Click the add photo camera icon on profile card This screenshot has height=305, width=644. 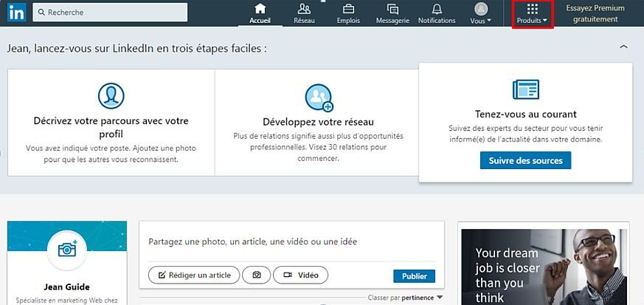67,249
